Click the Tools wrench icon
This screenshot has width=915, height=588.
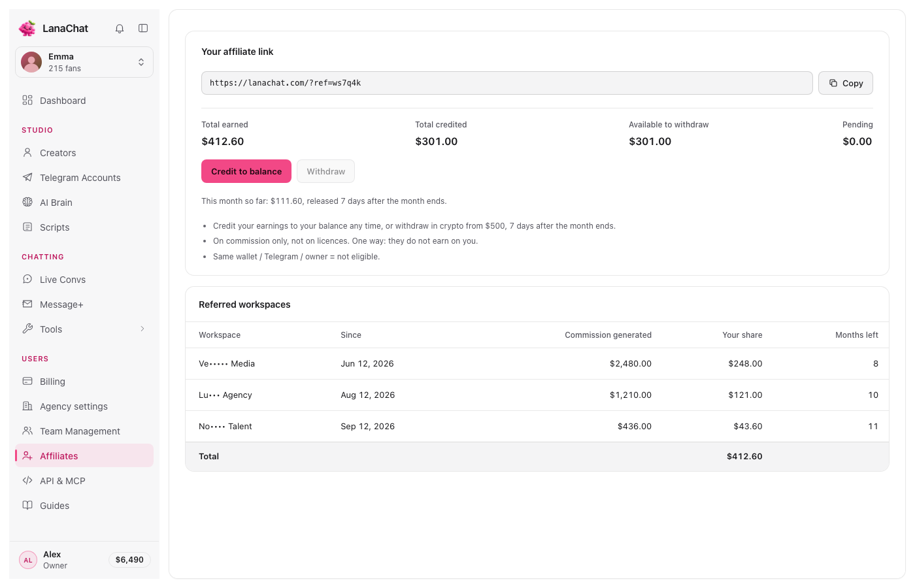(27, 329)
